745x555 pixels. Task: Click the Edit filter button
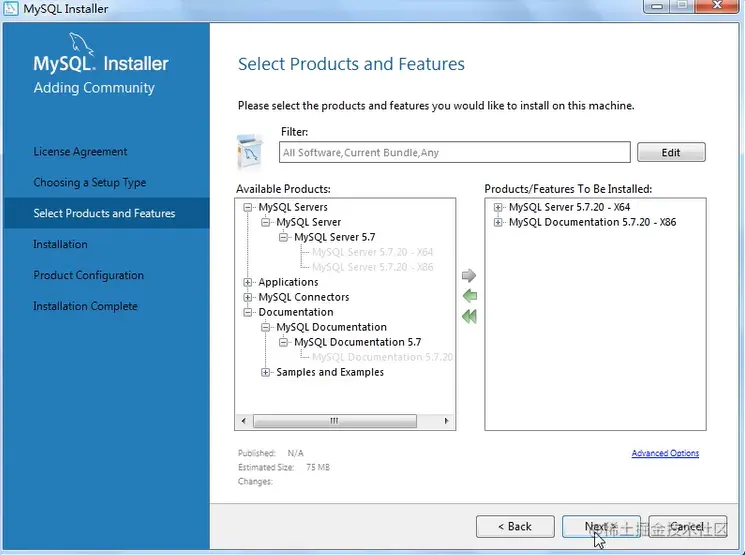pyautogui.click(x=671, y=153)
